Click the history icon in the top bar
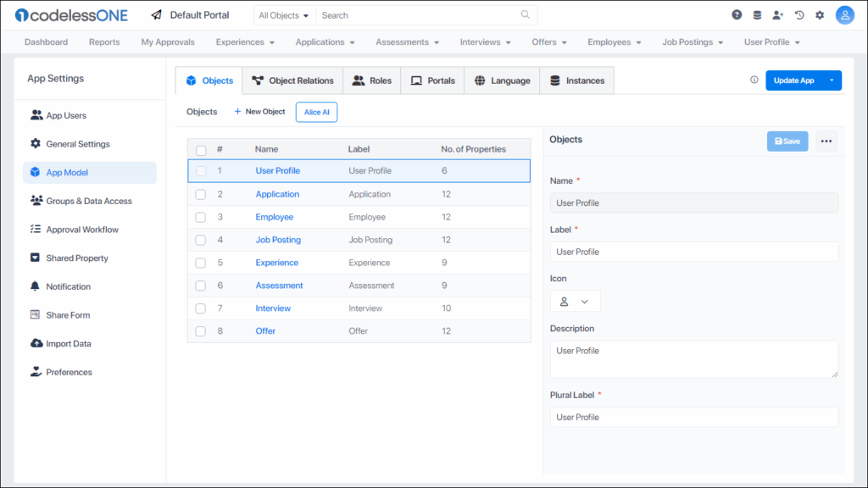Viewport: 868px width, 488px height. [799, 14]
